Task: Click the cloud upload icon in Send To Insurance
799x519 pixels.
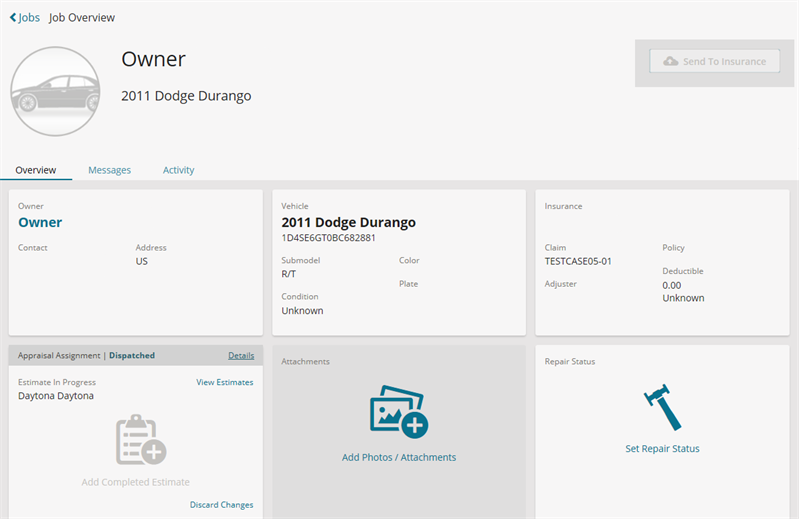Action: [671, 61]
